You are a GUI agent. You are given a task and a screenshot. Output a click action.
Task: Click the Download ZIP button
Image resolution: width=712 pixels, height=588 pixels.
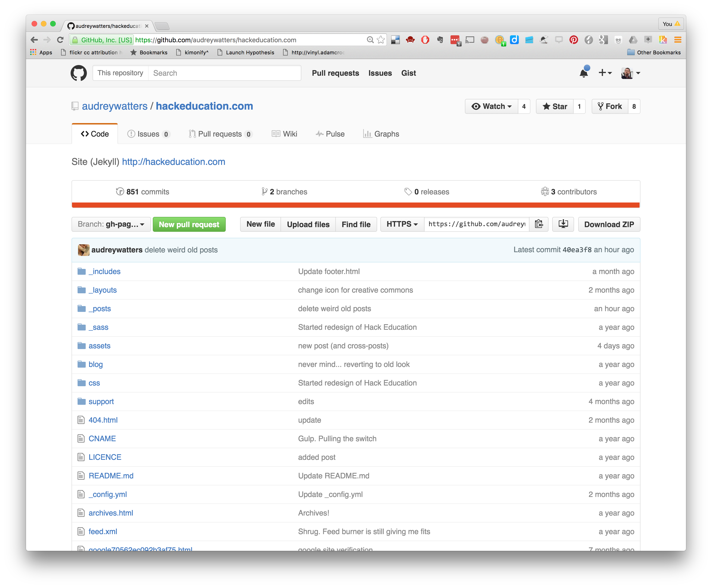tap(609, 224)
